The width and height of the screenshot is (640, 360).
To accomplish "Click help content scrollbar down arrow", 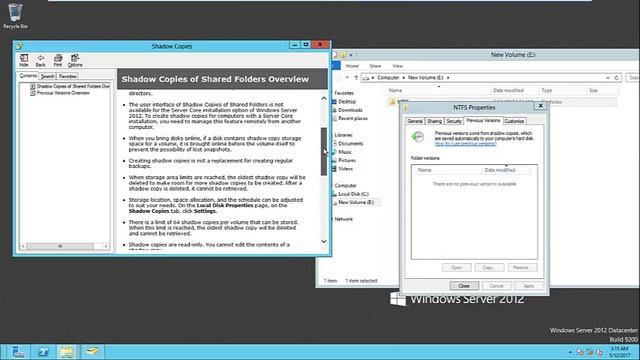I will pyautogui.click(x=324, y=242).
